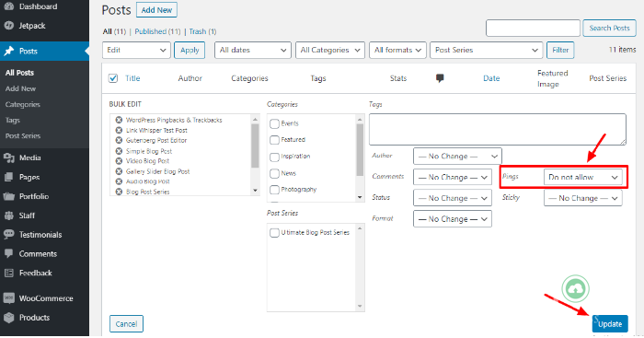The width and height of the screenshot is (644, 338).
Task: Open the Pings dropdown set to Do not allow
Action: point(582,177)
